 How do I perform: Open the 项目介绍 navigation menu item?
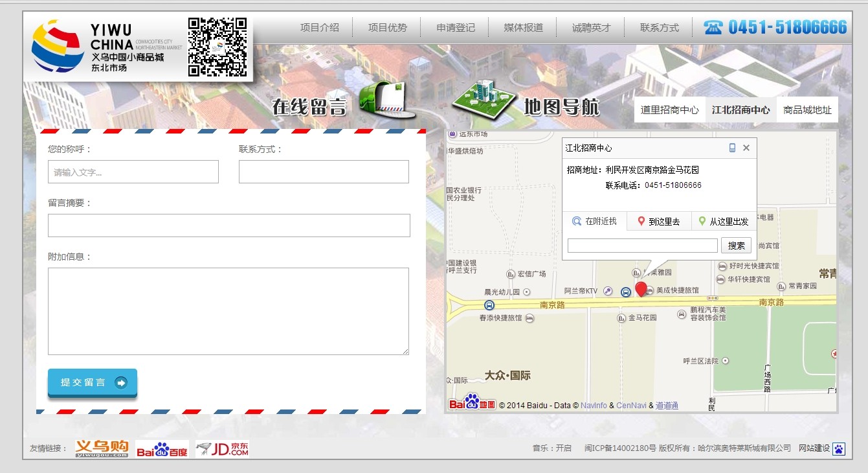(319, 28)
